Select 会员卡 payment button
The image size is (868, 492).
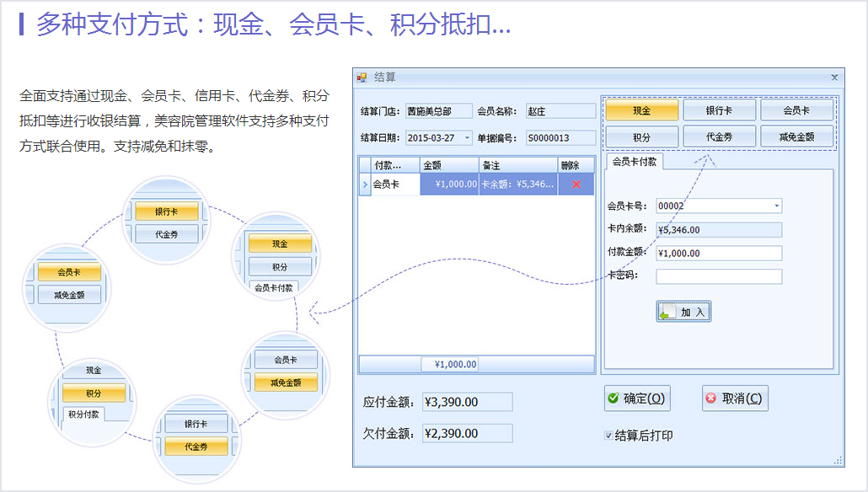coord(796,110)
